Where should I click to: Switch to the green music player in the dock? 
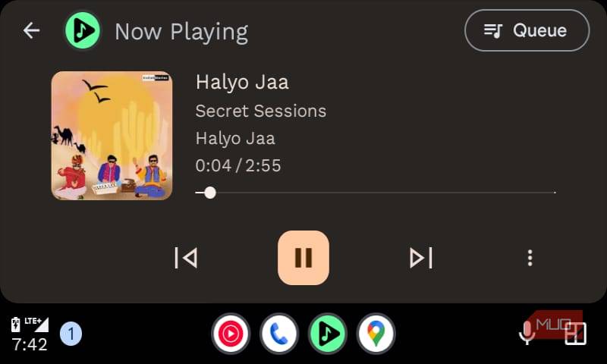(x=328, y=334)
